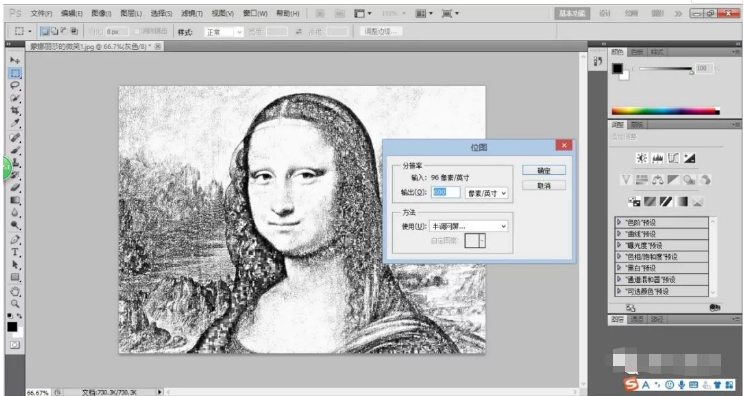Click the 确定 button in 位图 dialog
This screenshot has height=396, width=745.
(x=544, y=170)
